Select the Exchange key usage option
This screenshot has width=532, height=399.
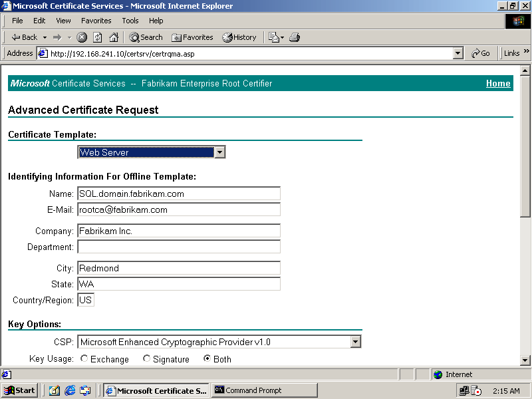84,359
